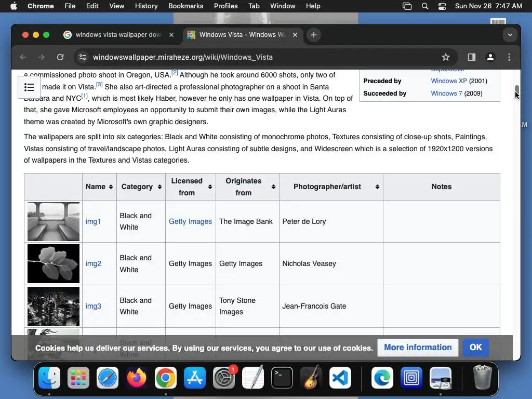The height and width of the screenshot is (399, 532).
Task: Open the Trash in the dock
Action: coord(482,378)
